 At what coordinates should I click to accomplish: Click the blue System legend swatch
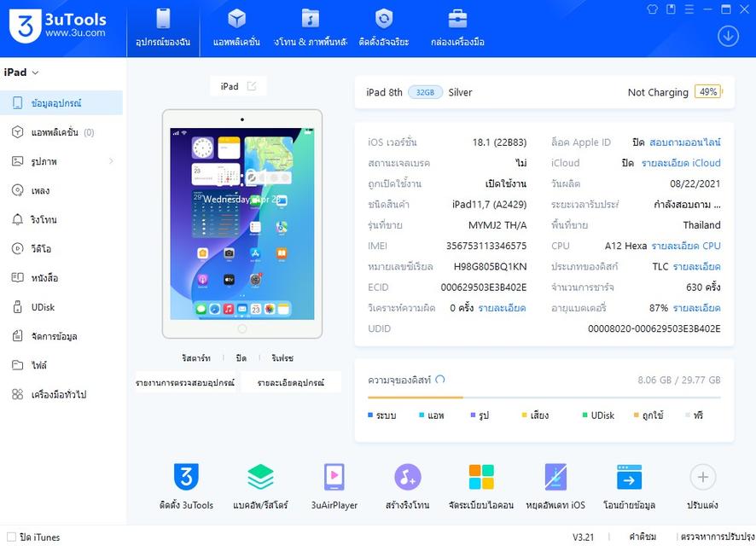370,415
